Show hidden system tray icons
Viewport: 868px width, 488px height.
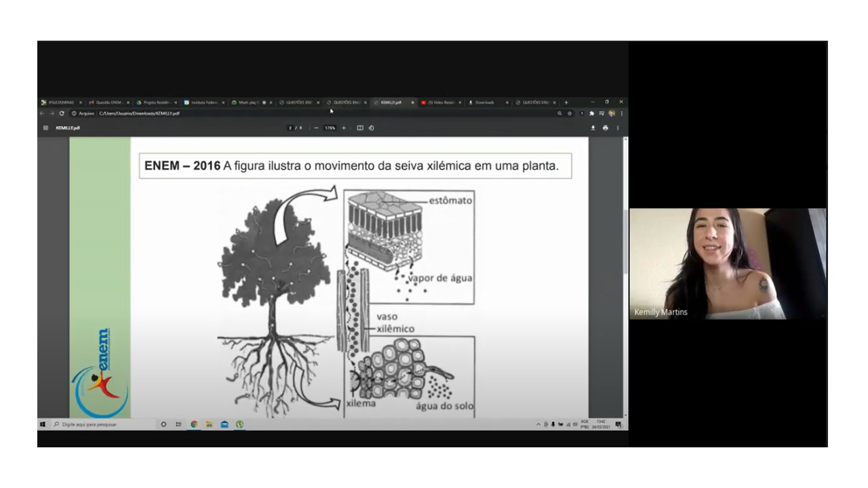point(538,424)
